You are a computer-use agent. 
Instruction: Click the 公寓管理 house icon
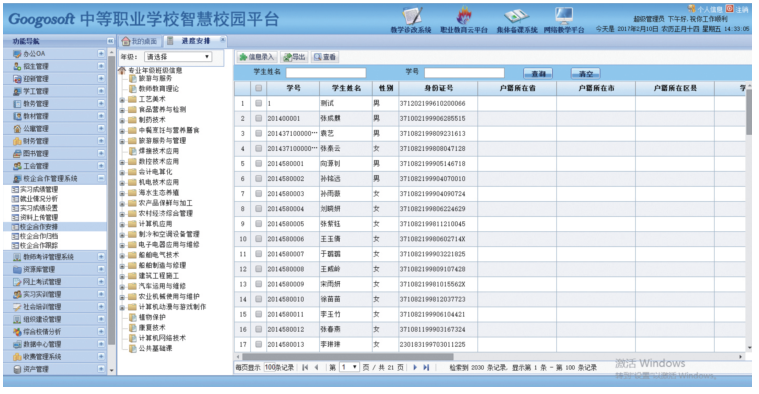17,129
